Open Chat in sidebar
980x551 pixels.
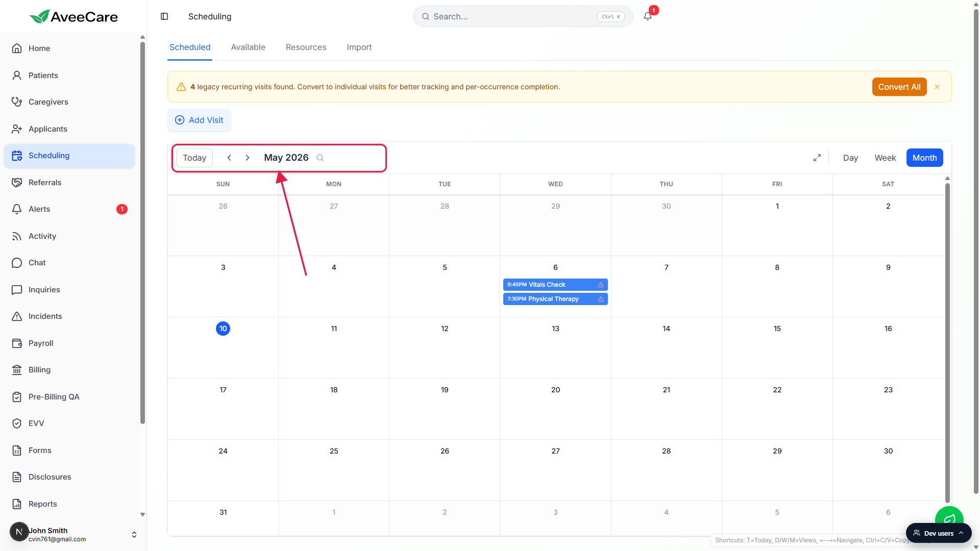pyautogui.click(x=69, y=263)
